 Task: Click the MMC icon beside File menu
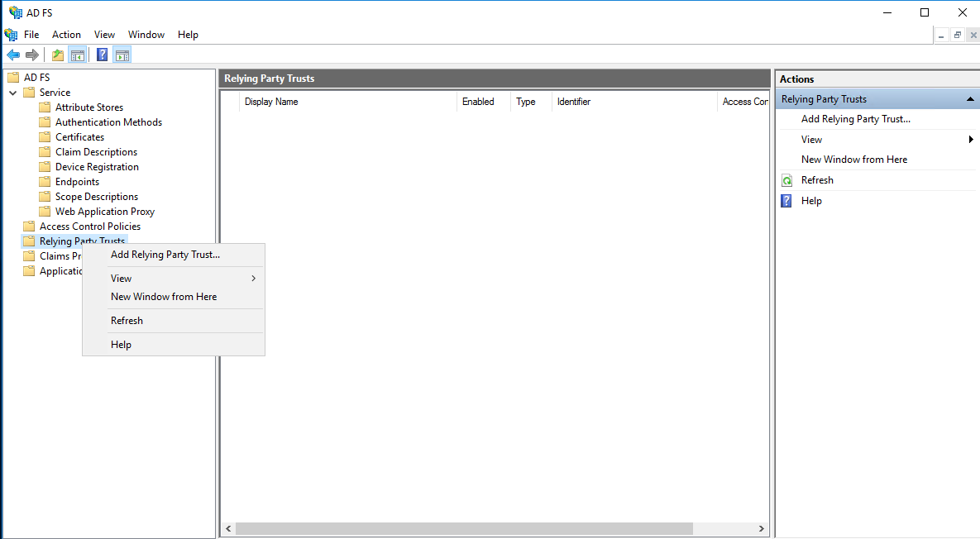pyautogui.click(x=12, y=35)
